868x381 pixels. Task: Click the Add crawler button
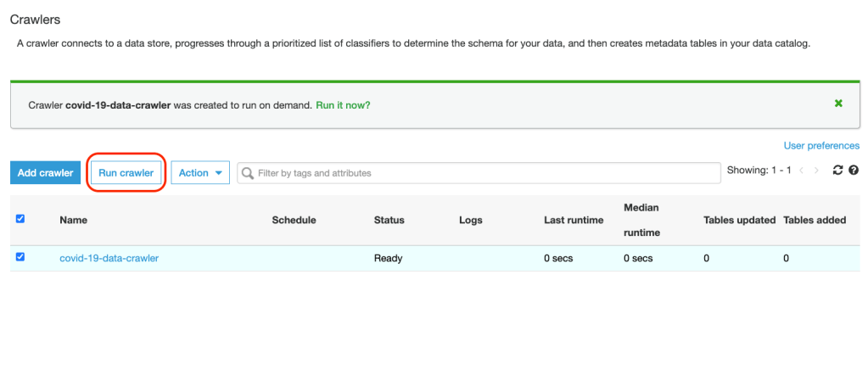point(45,173)
